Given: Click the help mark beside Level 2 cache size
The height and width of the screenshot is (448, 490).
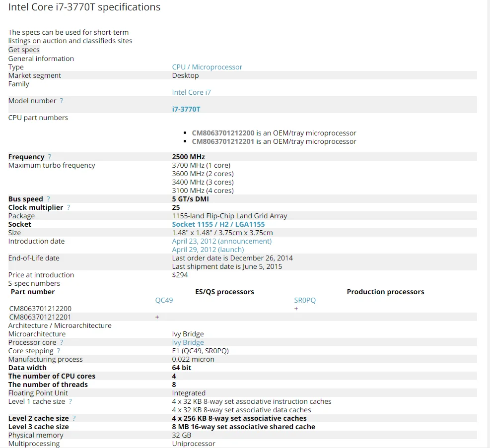Looking at the screenshot, I should [x=74, y=418].
